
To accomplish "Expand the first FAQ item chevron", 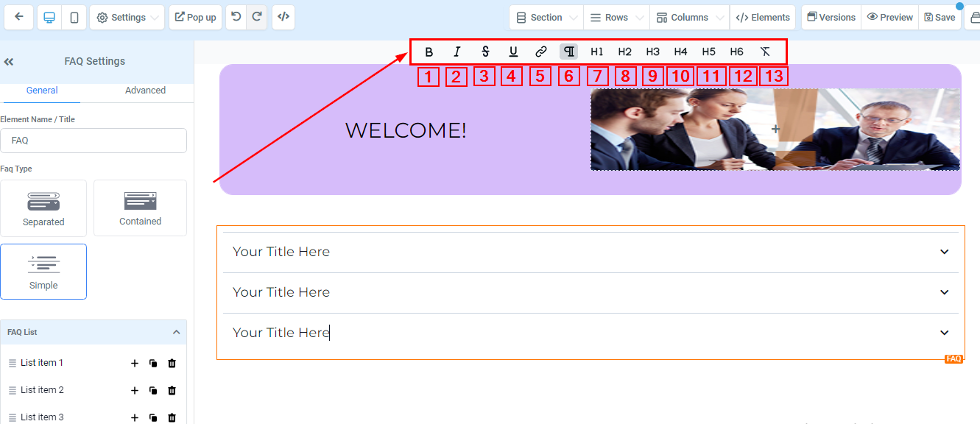I will coord(945,252).
